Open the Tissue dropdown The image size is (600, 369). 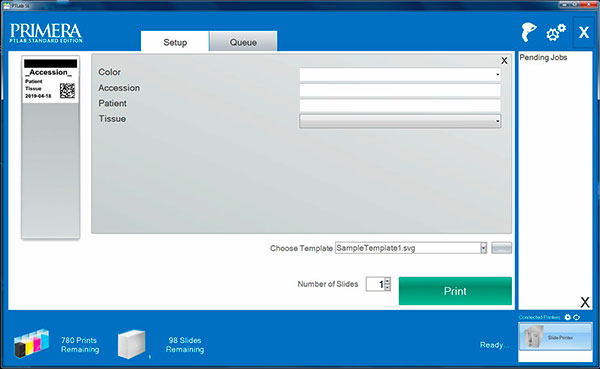point(400,121)
